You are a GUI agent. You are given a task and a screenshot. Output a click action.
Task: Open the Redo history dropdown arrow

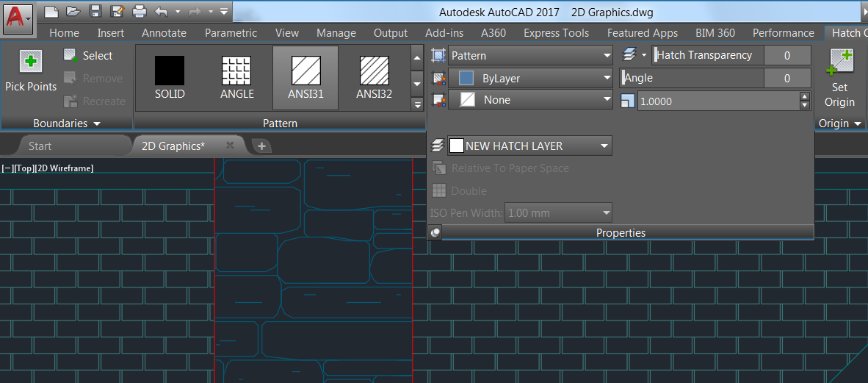point(211,11)
